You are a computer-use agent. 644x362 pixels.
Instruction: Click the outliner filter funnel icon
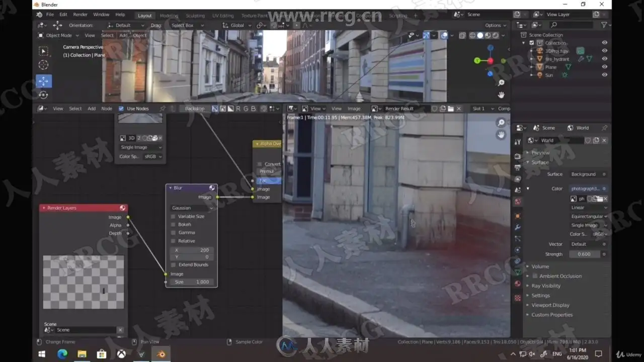click(604, 25)
